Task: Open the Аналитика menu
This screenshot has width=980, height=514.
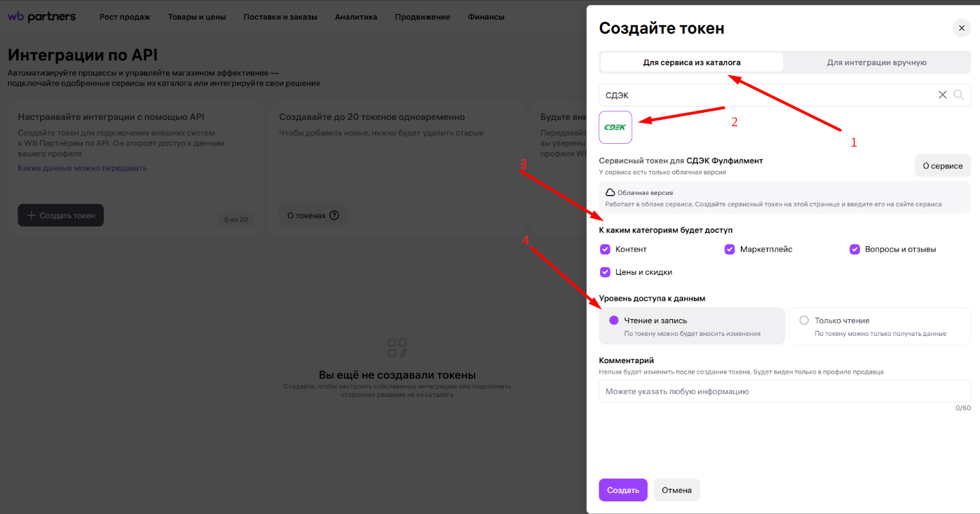Action: pyautogui.click(x=356, y=17)
